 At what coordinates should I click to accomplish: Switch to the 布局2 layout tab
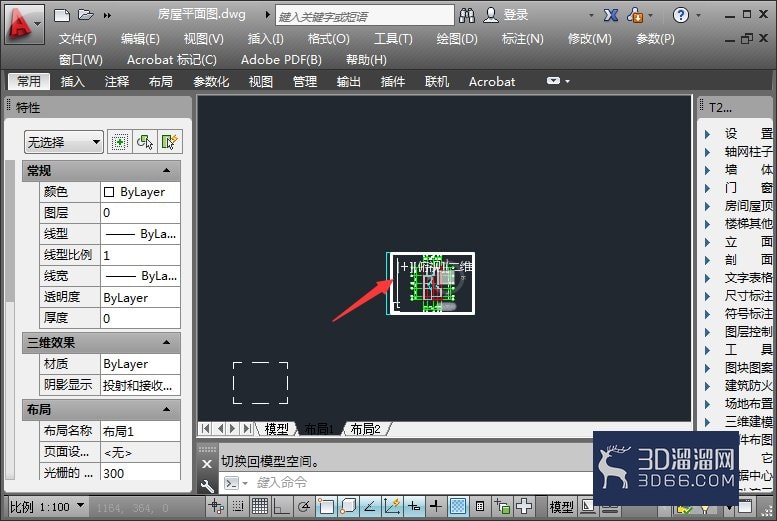pos(365,429)
